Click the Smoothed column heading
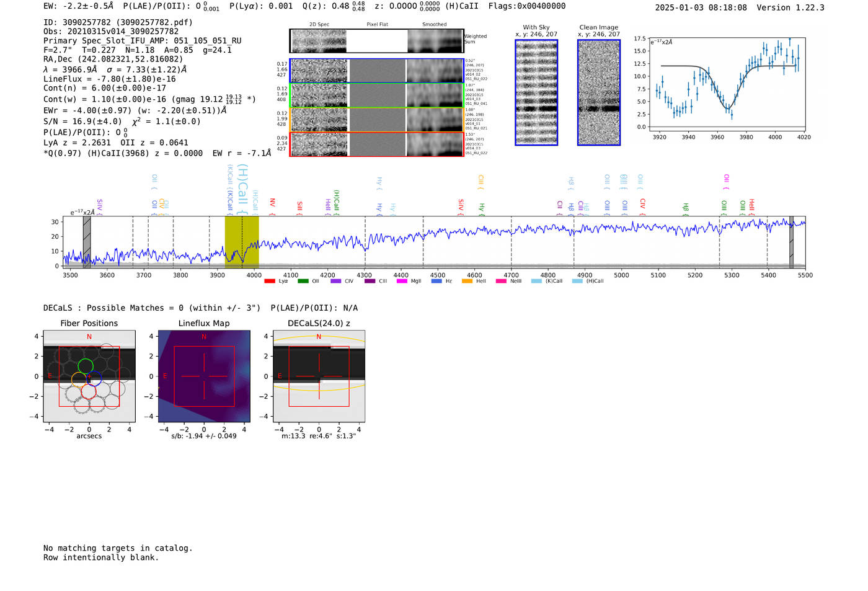The width and height of the screenshot is (868, 591). (435, 25)
